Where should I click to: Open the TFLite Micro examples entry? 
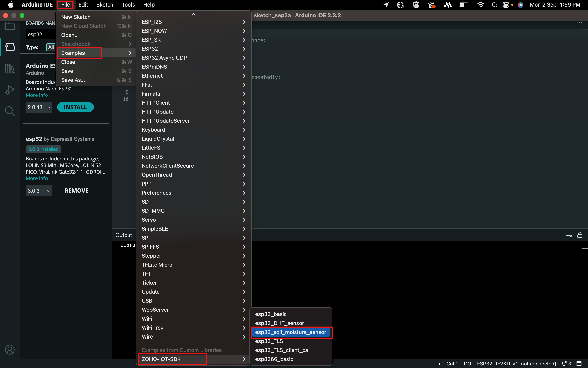tap(193, 265)
